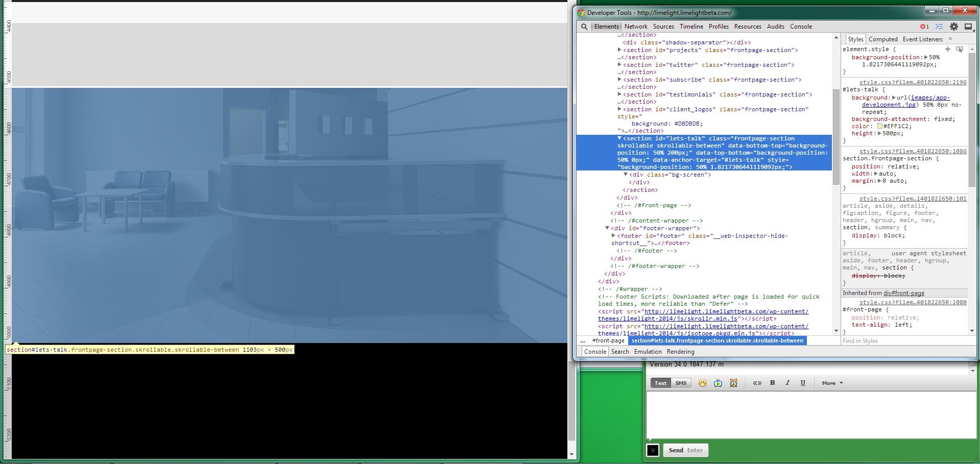Viewport: 980px width, 464px height.
Task: Switch to the Profiles tab
Action: (719, 27)
